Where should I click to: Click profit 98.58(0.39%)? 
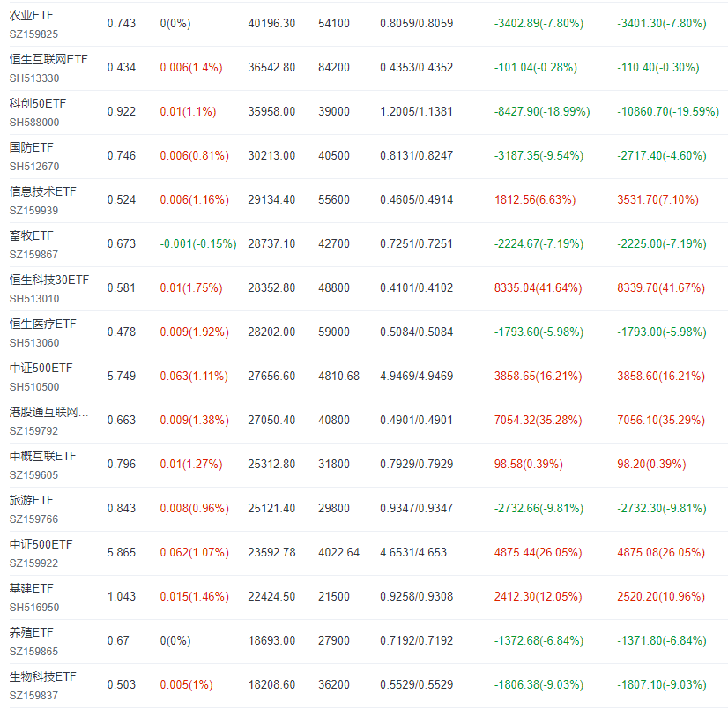528,465
